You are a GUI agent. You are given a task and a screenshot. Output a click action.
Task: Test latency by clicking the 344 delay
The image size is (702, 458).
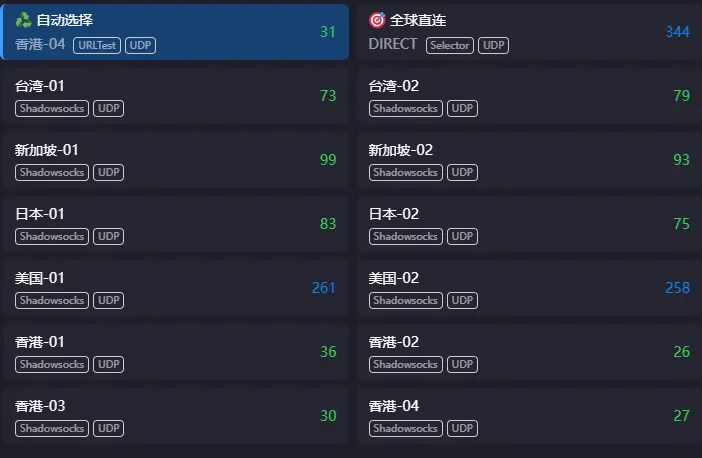(677, 32)
